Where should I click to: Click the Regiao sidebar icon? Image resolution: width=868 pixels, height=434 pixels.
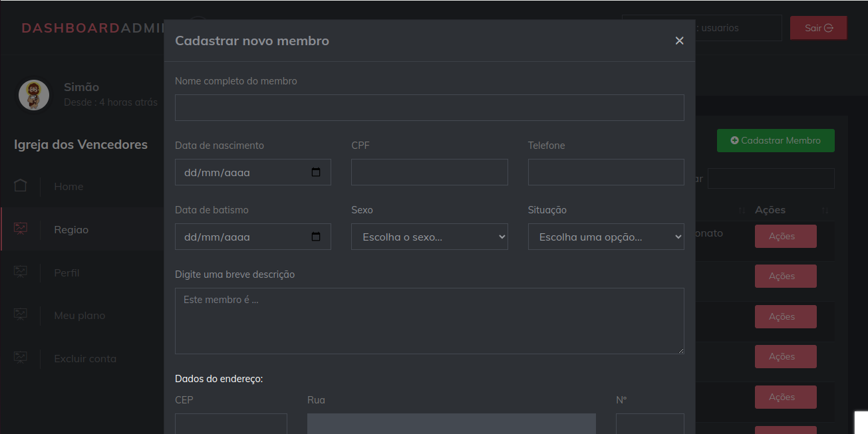click(x=21, y=229)
